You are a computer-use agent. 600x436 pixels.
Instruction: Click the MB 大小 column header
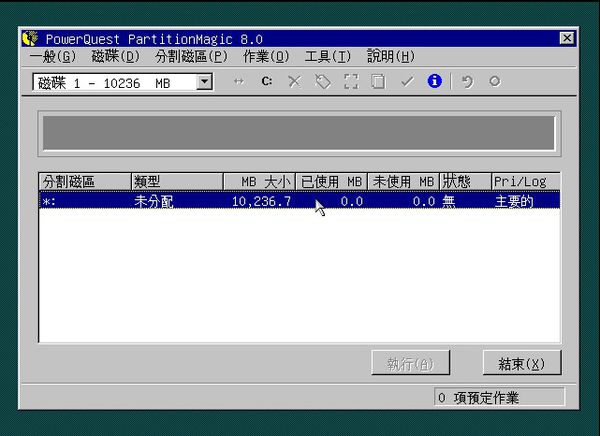[x=259, y=181]
